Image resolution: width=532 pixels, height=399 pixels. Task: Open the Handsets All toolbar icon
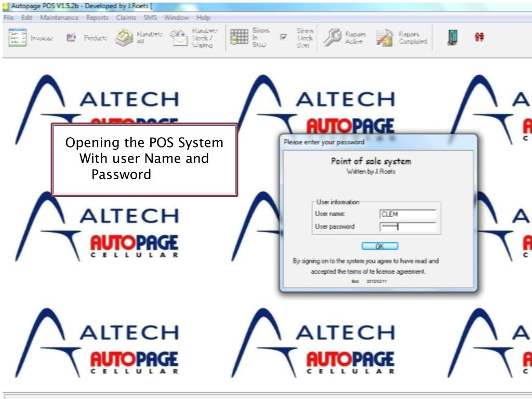click(x=124, y=37)
